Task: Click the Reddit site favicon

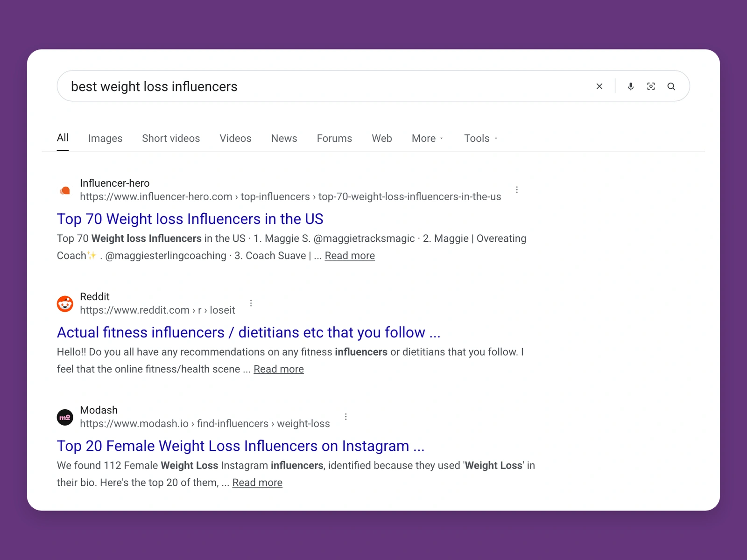Action: 65,304
